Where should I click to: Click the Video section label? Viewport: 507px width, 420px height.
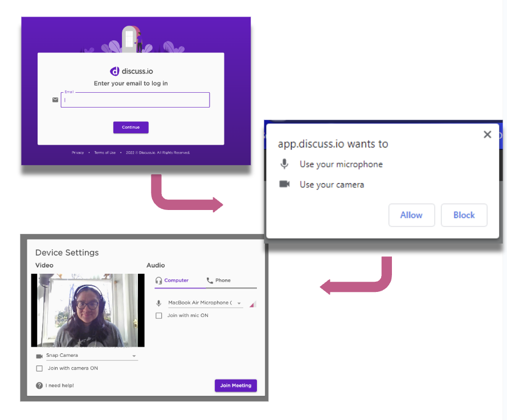coord(44,265)
